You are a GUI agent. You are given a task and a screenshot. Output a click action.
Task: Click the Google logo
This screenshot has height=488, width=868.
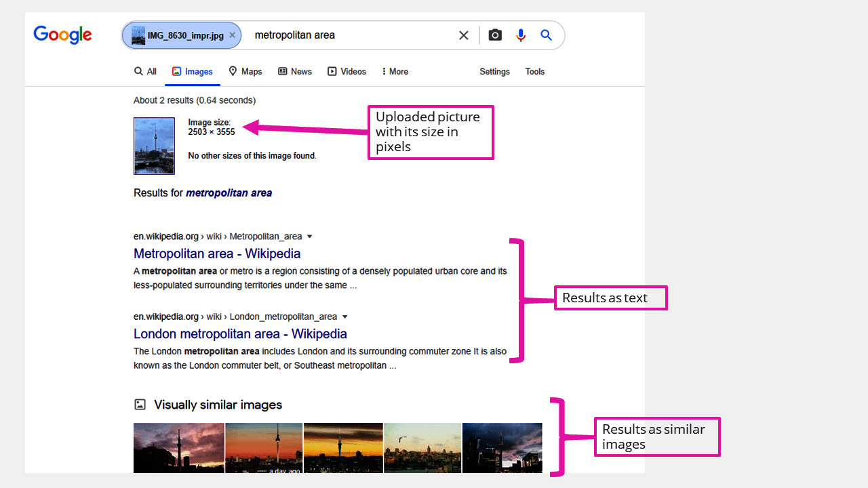point(62,35)
